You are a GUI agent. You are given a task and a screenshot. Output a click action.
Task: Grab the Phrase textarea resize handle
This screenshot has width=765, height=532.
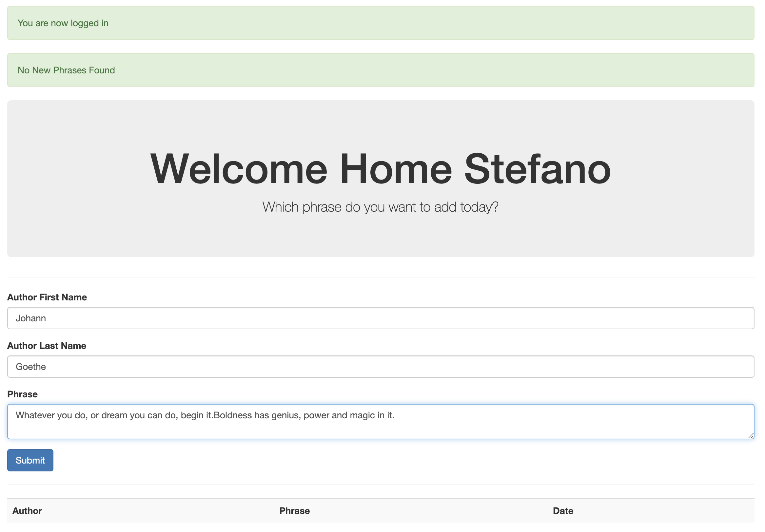coord(751,435)
